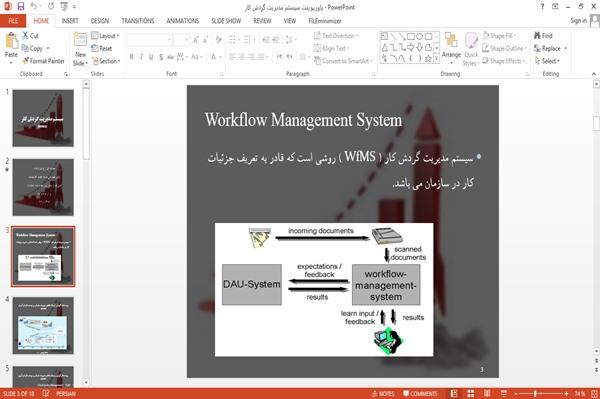
Task: Open Slide Sorter view icon
Action: pos(471,393)
